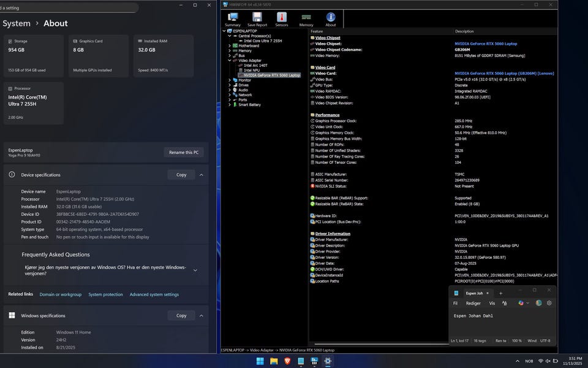Image resolution: width=588 pixels, height=368 pixels.
Task: Collapse the Device specifications section
Action: coord(201,175)
